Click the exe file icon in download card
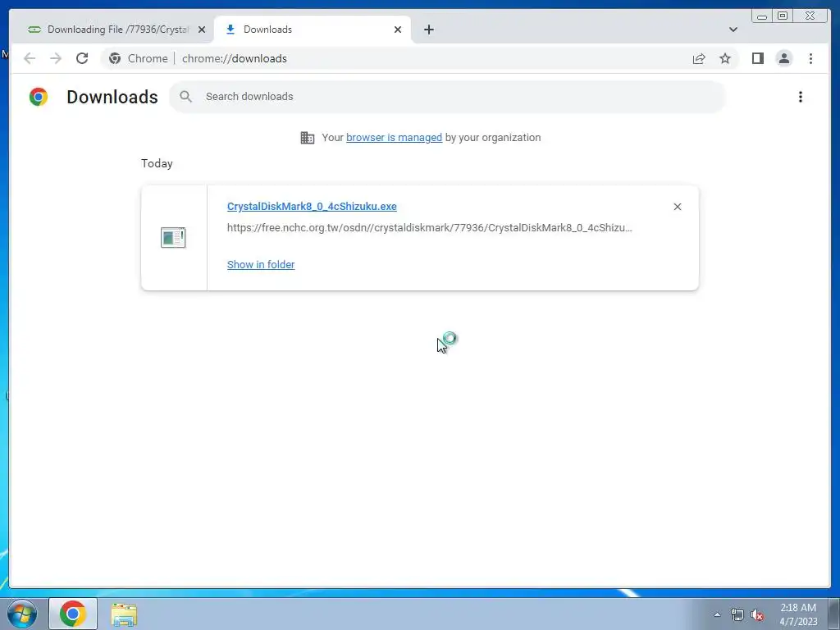The height and width of the screenshot is (630, 840). point(173,237)
